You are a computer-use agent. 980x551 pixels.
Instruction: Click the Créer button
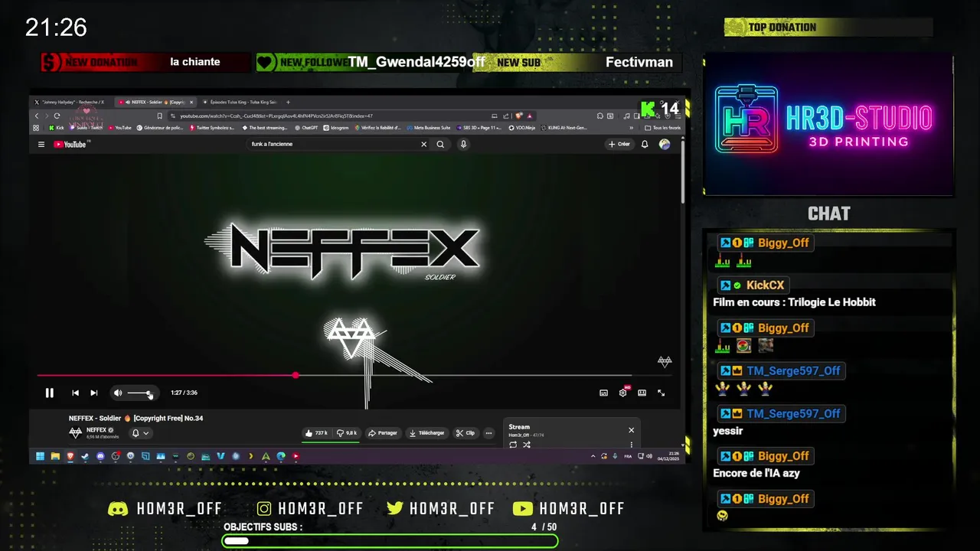(x=619, y=144)
